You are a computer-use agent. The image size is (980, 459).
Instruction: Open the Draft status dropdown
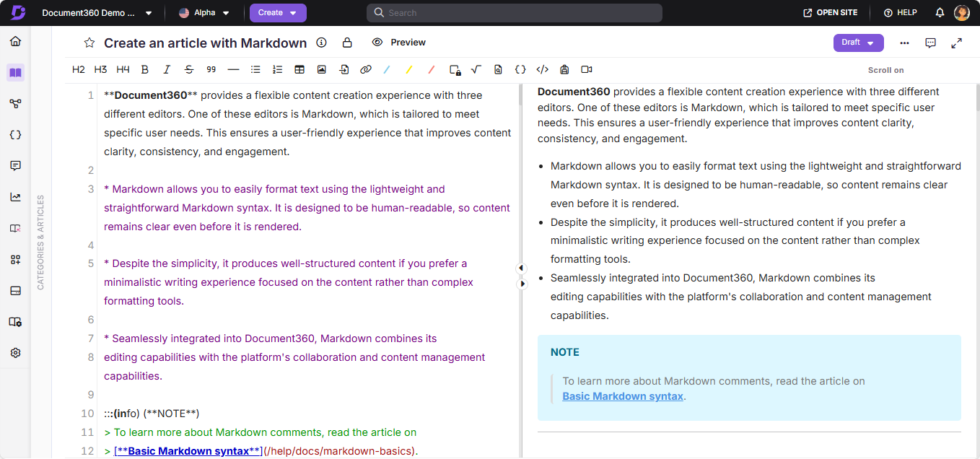tap(858, 43)
